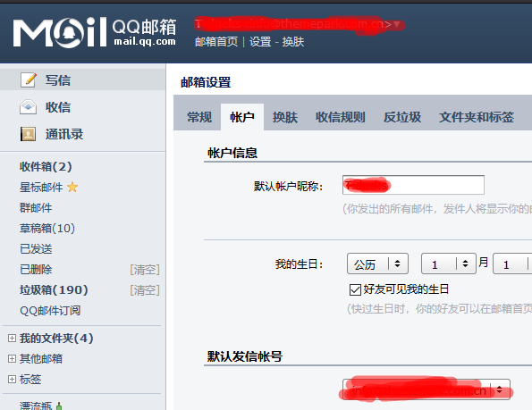Click the receive mail envelope icon
Image resolution: width=532 pixels, height=410 pixels.
coord(28,107)
